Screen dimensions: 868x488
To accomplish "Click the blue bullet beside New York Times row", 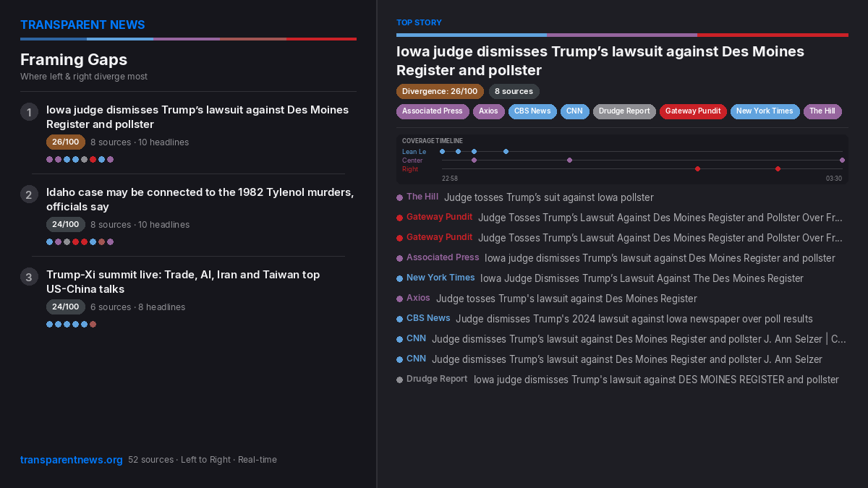I will [x=399, y=279].
